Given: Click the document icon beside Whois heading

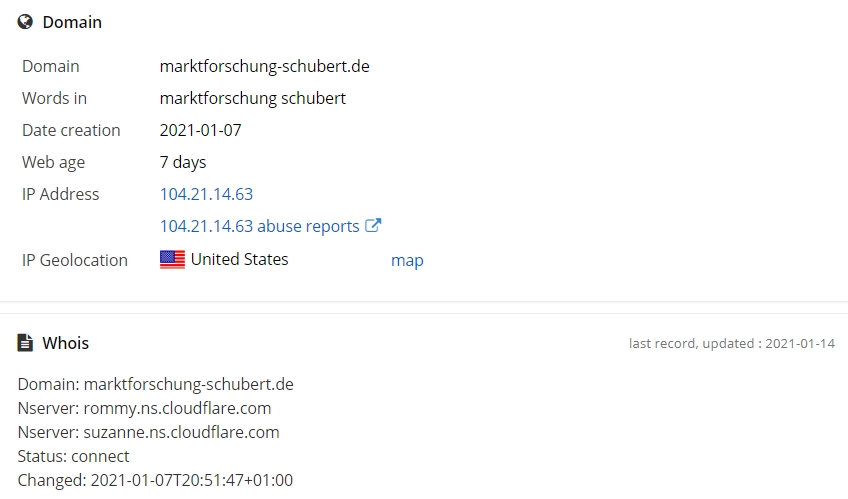Looking at the screenshot, I should (x=25, y=343).
